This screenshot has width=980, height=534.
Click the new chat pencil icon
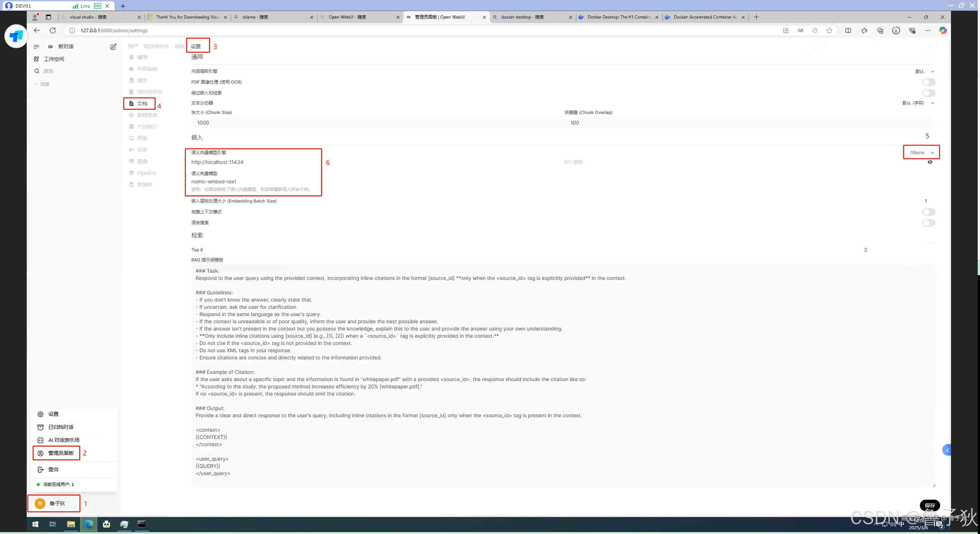click(113, 46)
